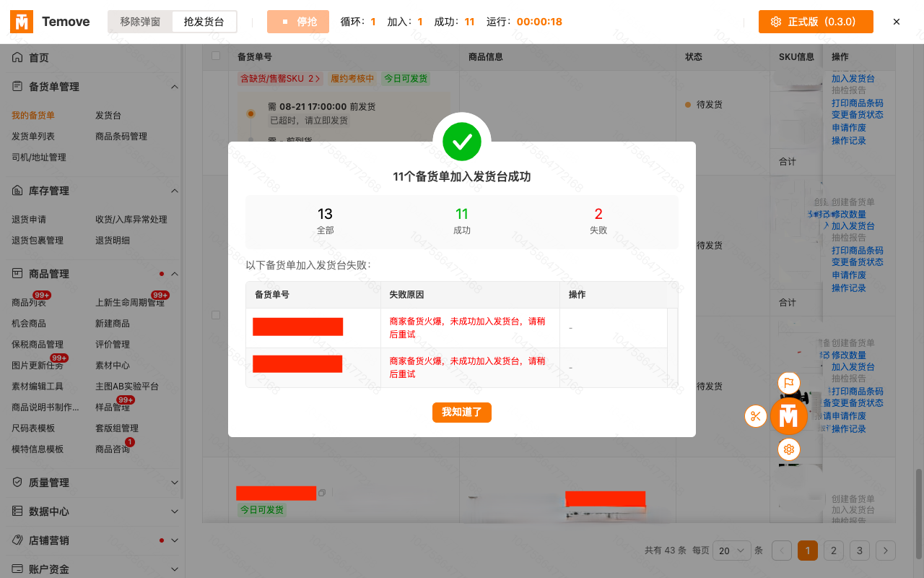Go to page 2 using the pagination control
The image size is (924, 578).
(x=833, y=550)
